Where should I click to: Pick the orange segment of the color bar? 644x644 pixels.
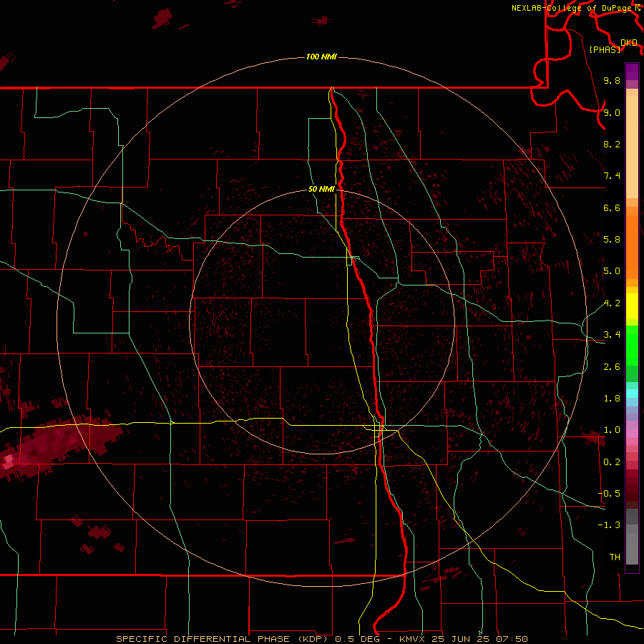[632, 246]
